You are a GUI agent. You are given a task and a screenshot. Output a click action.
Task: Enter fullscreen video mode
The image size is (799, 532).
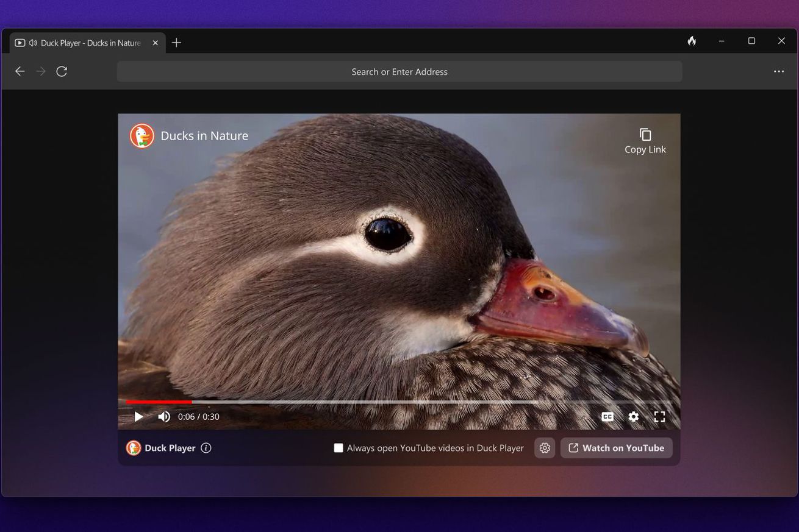(x=659, y=417)
